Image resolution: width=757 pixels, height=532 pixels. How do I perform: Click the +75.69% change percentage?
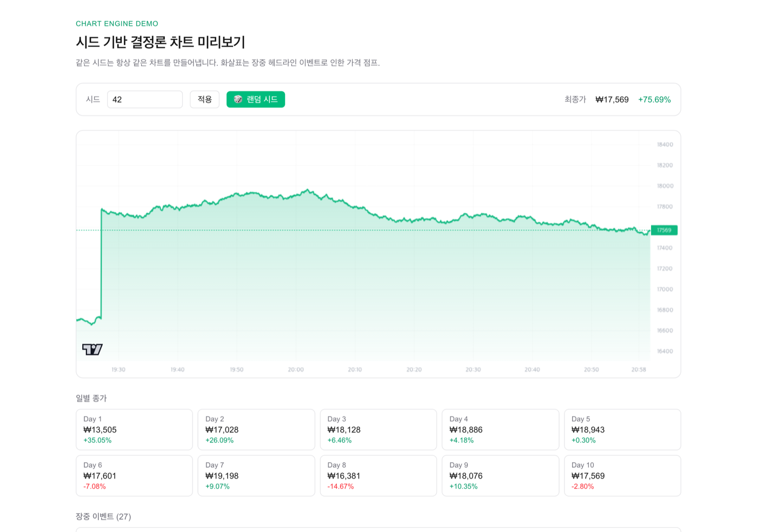(654, 99)
